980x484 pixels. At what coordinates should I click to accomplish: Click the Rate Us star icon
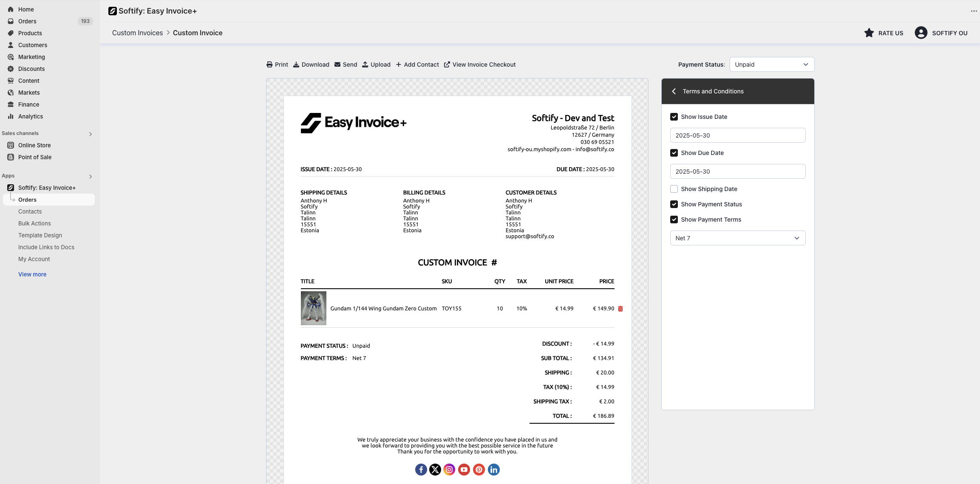pos(869,33)
